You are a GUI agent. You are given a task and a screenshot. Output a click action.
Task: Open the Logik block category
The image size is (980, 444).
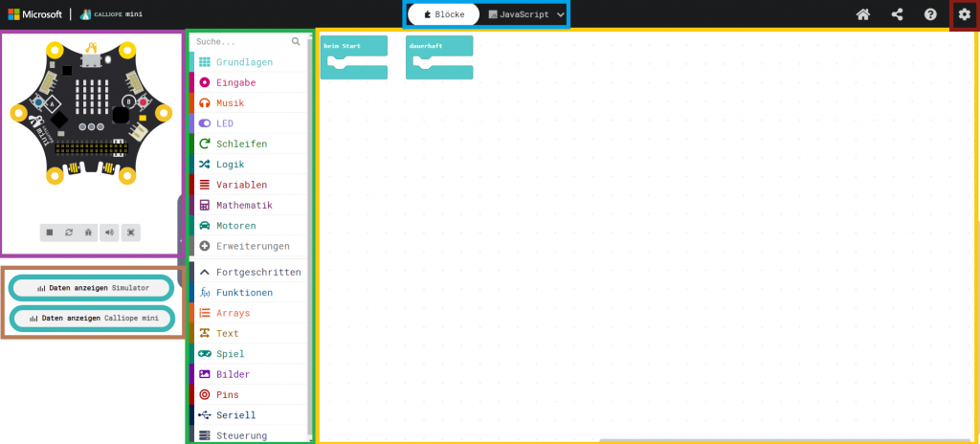(249, 165)
